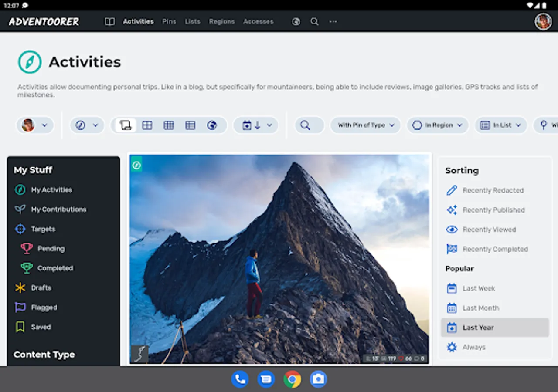Open My Contributions in sidebar
The width and height of the screenshot is (558, 392).
point(58,210)
